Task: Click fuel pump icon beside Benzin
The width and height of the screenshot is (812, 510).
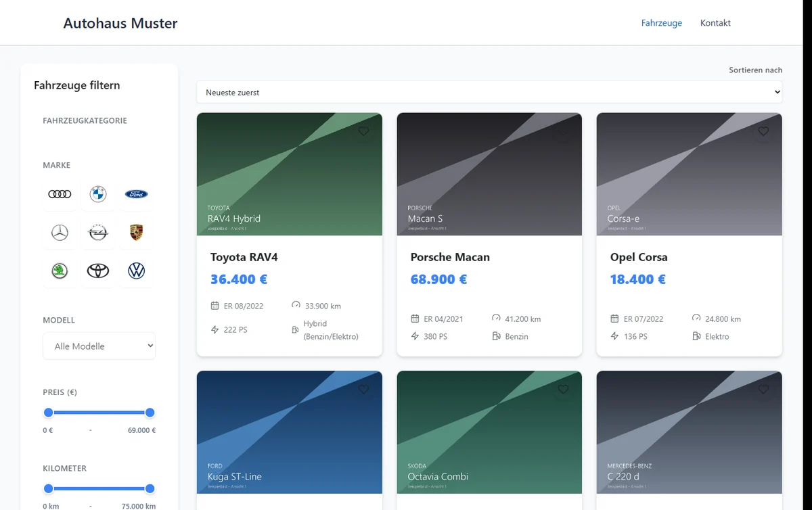Action: 496,336
